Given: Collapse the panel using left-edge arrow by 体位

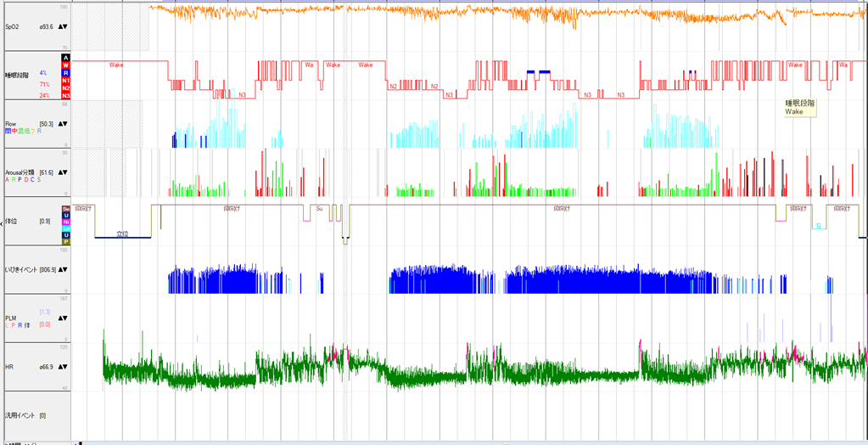Looking at the screenshot, I should pos(3,224).
